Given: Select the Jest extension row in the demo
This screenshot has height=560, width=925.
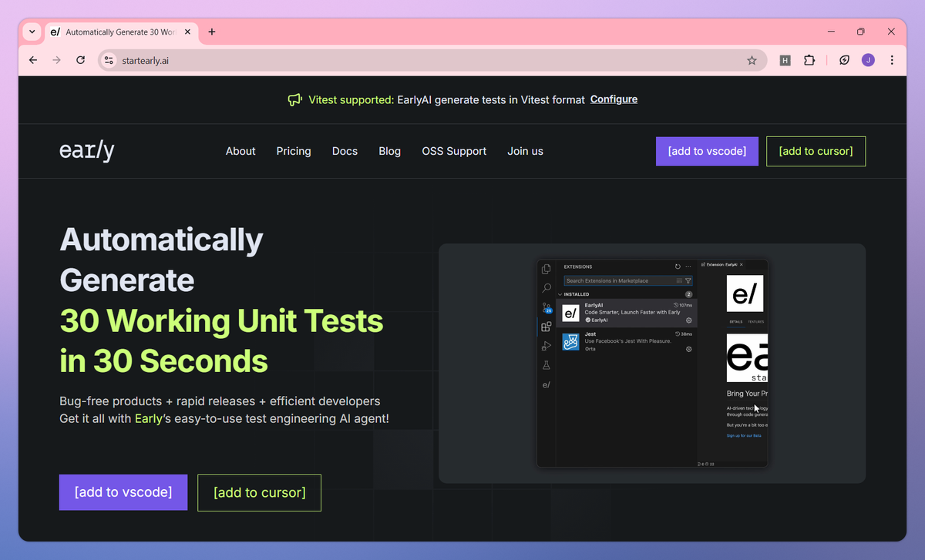Looking at the screenshot, I should coord(627,342).
